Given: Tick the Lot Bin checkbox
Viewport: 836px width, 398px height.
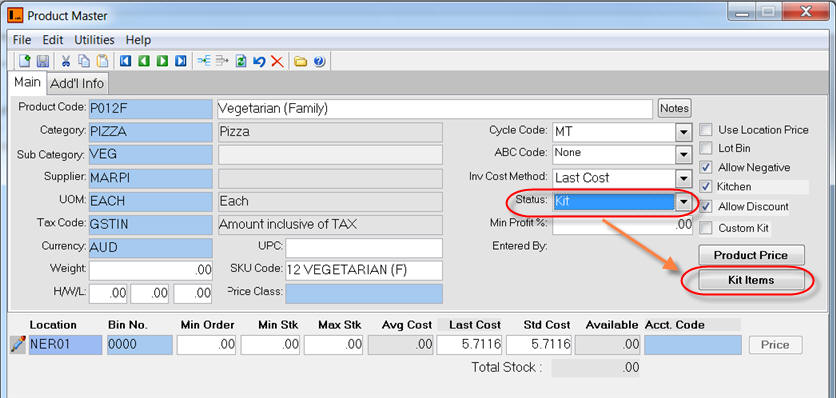Looking at the screenshot, I should (706, 148).
